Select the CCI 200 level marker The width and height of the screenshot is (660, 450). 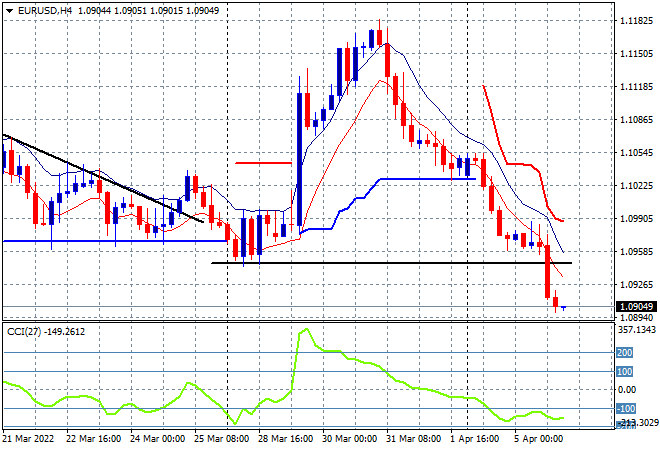point(625,353)
